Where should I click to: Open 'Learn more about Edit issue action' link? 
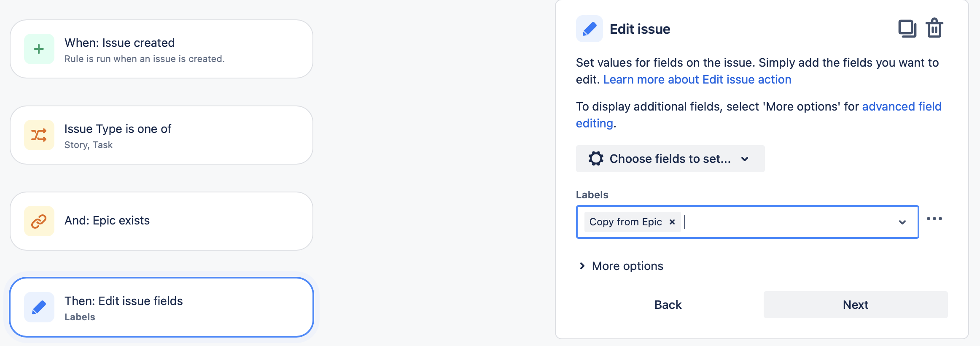coord(697,80)
